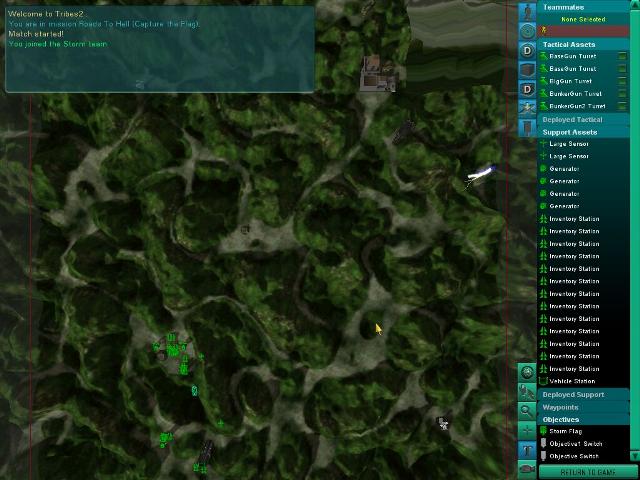Click the crosshair center map icon
Image resolution: width=640 pixels, height=480 pixels.
(527, 431)
